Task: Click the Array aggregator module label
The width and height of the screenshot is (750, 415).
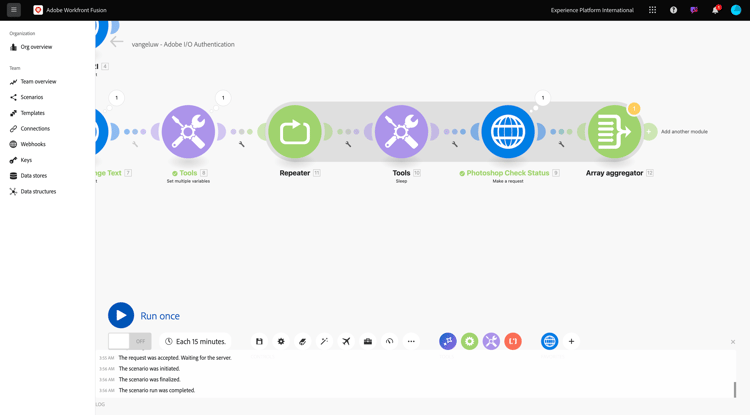Action: click(615, 173)
